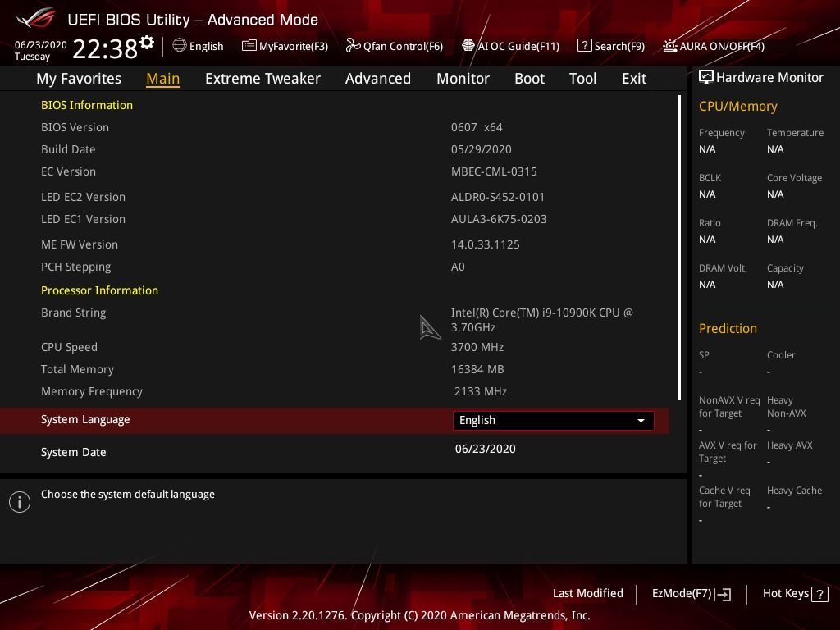Select the Main tab
840x630 pixels.
click(163, 79)
